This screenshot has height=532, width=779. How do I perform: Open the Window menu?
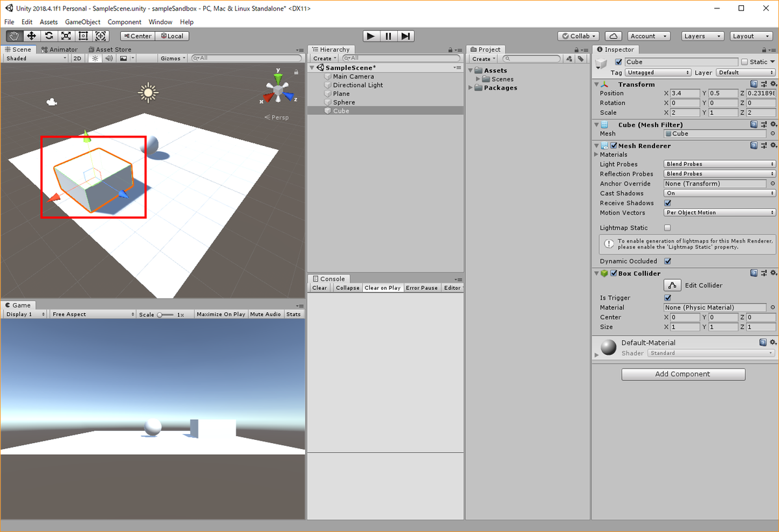[x=160, y=22]
